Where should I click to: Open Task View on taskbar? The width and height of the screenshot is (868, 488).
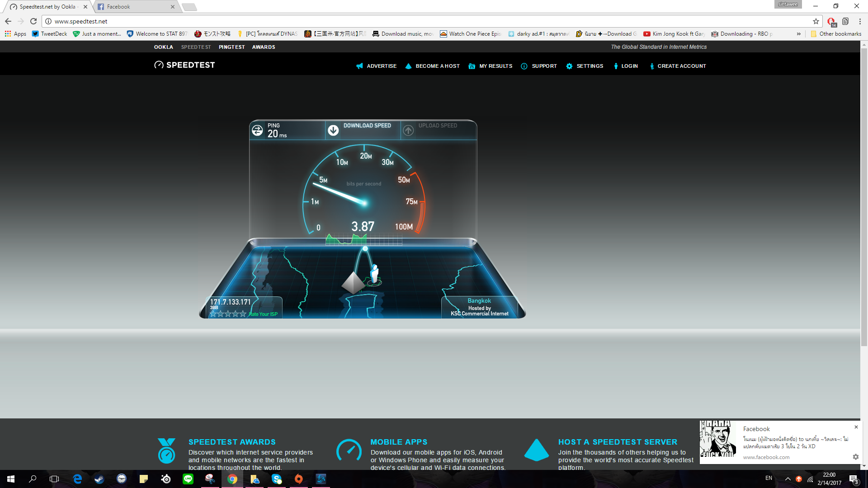[54, 479]
